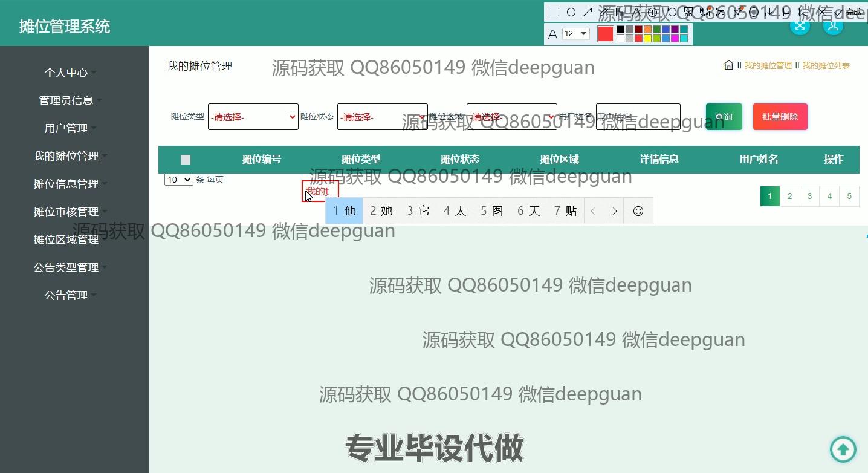868x473 pixels.
Task: Open the 摊位类型 dropdown filter
Action: 253,117
